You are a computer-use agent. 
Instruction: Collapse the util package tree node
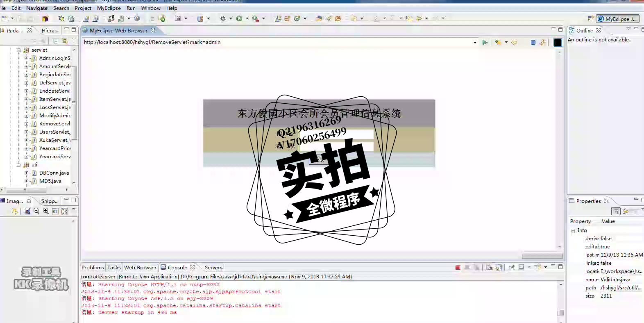click(x=18, y=165)
